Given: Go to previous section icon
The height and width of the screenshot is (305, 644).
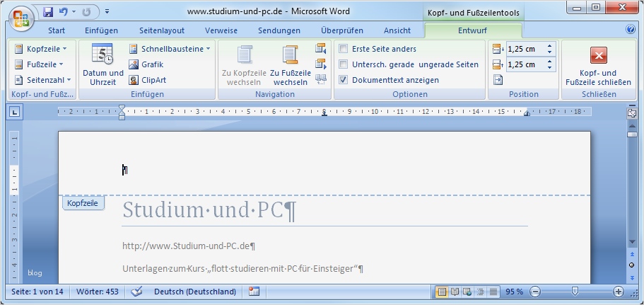Looking at the screenshot, I should [x=321, y=49].
